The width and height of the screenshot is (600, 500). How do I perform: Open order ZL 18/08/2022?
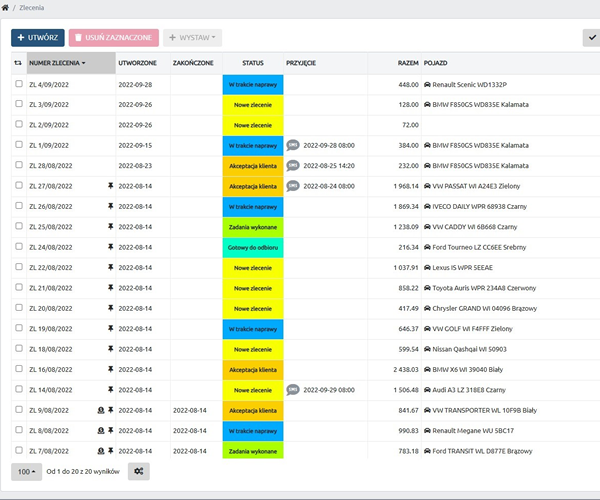51,349
